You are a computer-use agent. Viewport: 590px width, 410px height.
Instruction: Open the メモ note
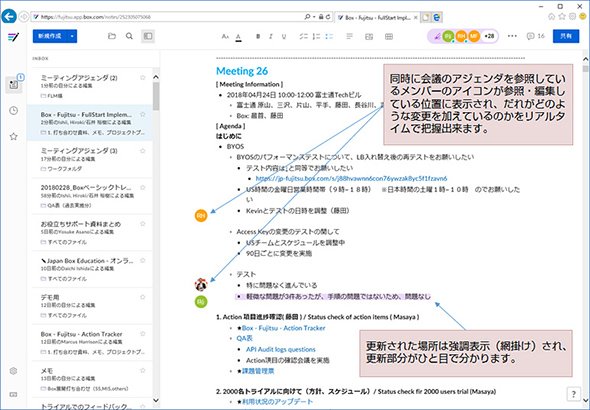90,379
